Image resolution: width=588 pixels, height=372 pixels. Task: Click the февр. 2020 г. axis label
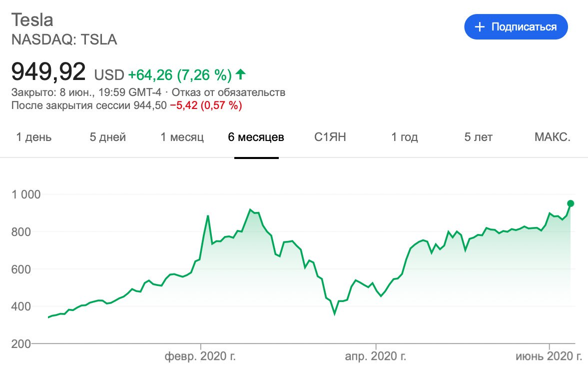pos(200,357)
